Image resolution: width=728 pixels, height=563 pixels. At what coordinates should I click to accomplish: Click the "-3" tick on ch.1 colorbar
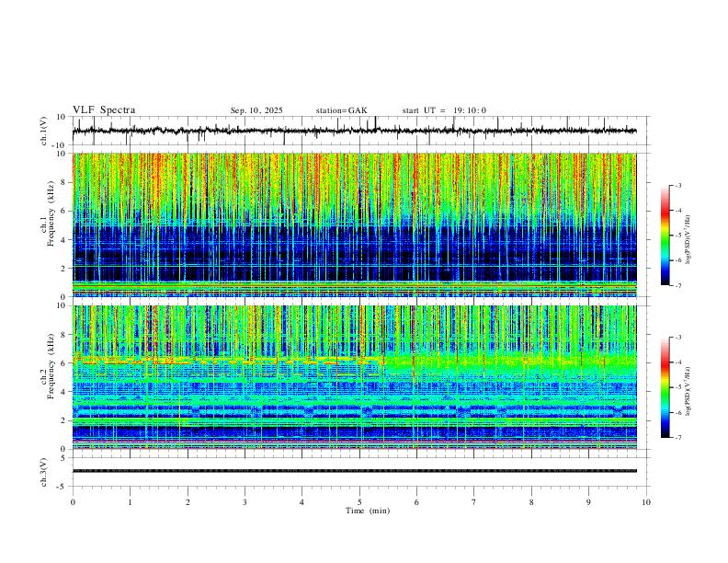coord(678,185)
